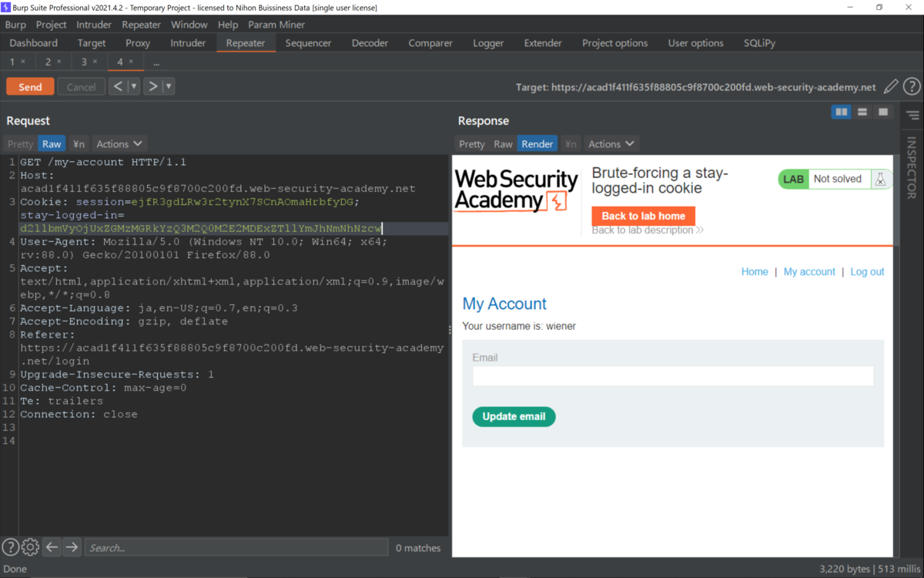The image size is (924, 578).
Task: Switch request view to Pretty
Action: (21, 144)
